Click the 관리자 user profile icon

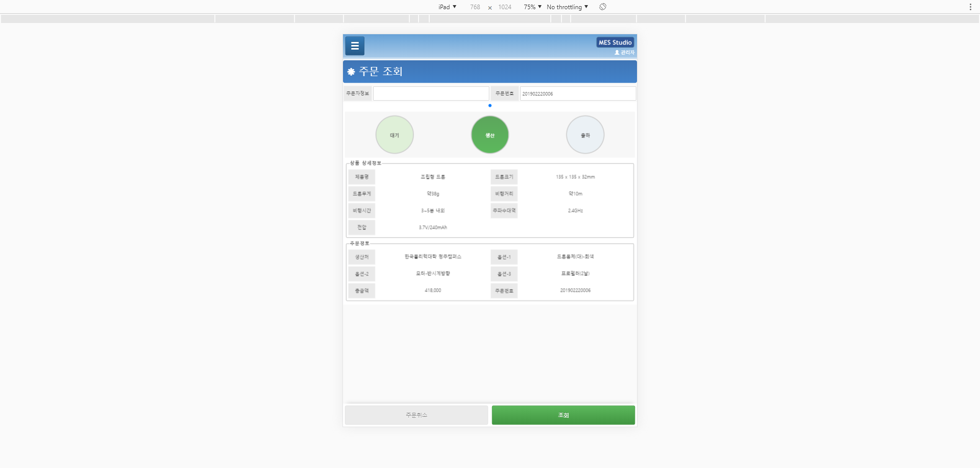(x=617, y=53)
